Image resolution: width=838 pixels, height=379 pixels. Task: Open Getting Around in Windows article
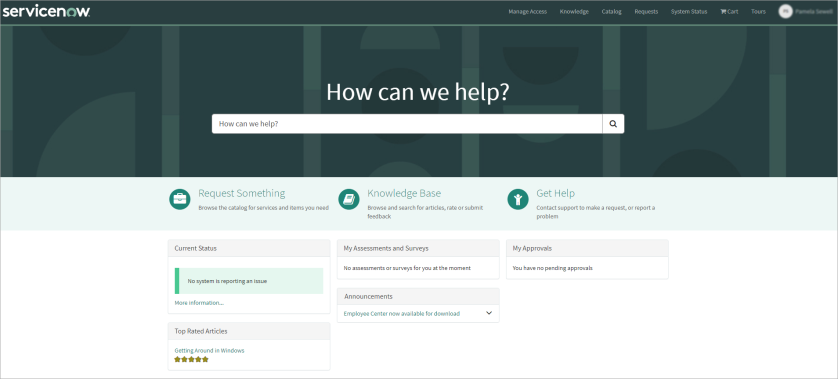(x=209, y=351)
